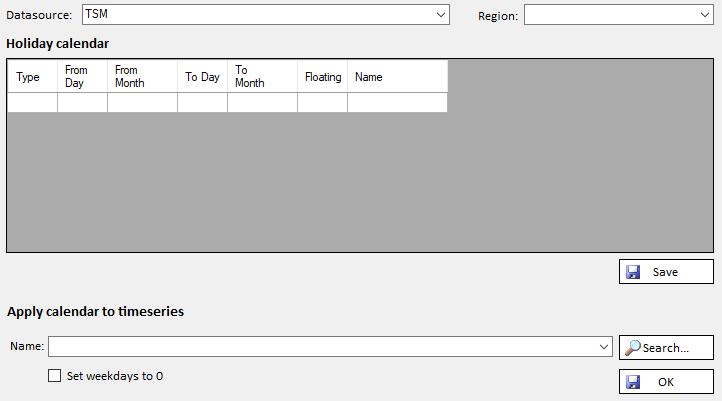Click the Floating column header
The height and width of the screenshot is (401, 722).
tap(322, 77)
